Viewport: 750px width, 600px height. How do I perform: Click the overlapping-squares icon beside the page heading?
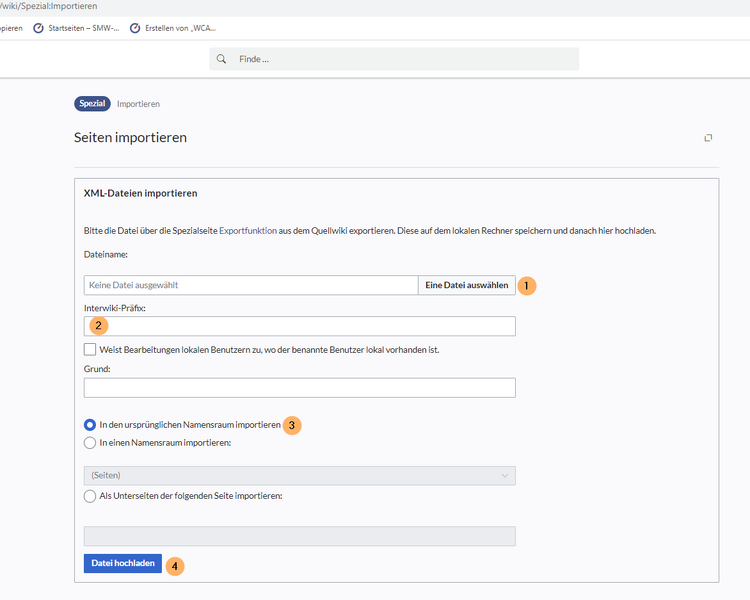click(708, 138)
